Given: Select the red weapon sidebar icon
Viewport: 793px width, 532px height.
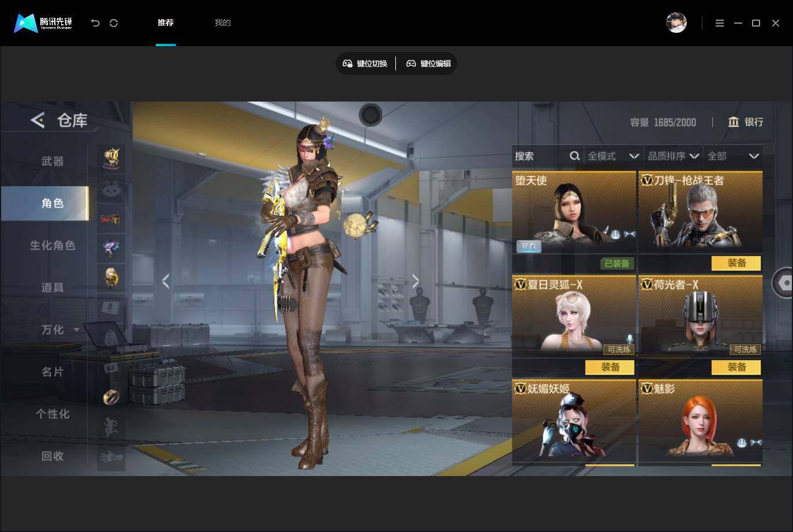Looking at the screenshot, I should pos(111,219).
